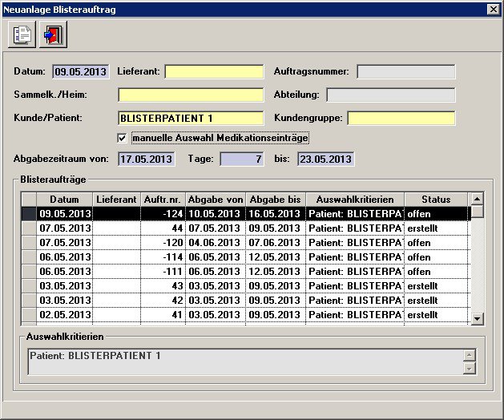Toggle manuelle Auswahl Medikationseinträge checkbox
The width and height of the screenshot is (504, 420).
coord(123,138)
